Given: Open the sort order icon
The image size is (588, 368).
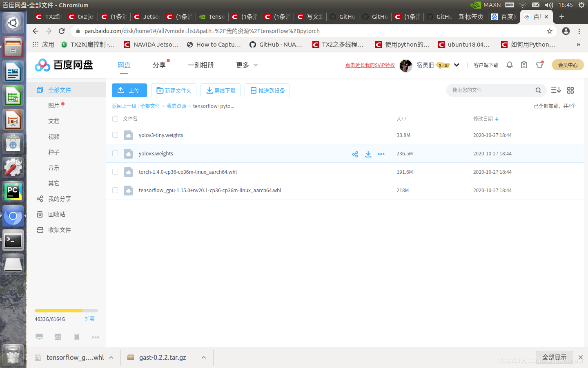Looking at the screenshot, I should tap(556, 90).
